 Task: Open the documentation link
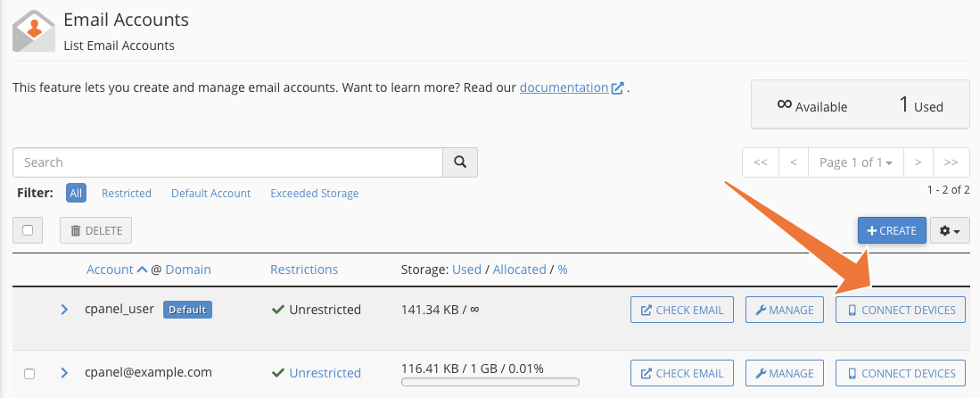(x=564, y=87)
